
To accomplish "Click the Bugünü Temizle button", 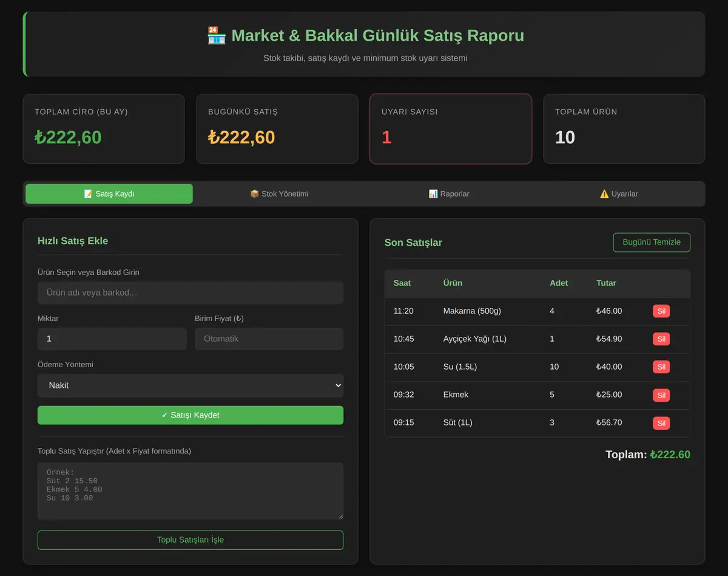I will tap(652, 242).
